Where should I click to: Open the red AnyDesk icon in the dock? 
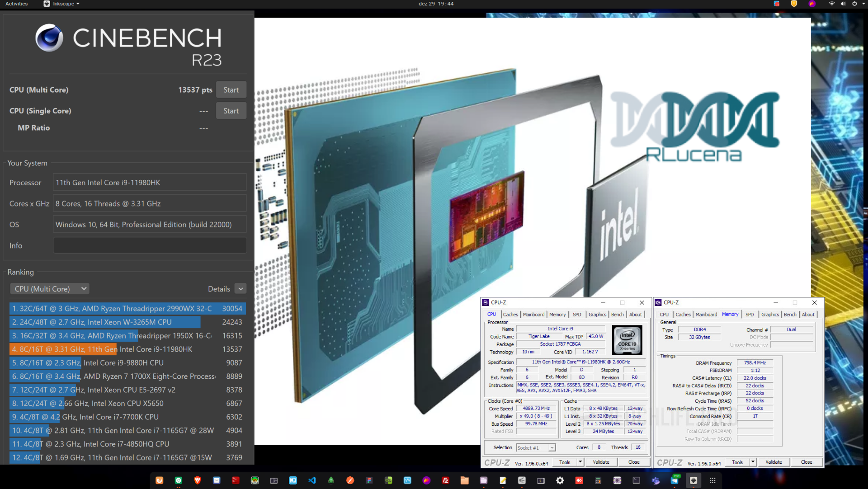click(x=579, y=480)
